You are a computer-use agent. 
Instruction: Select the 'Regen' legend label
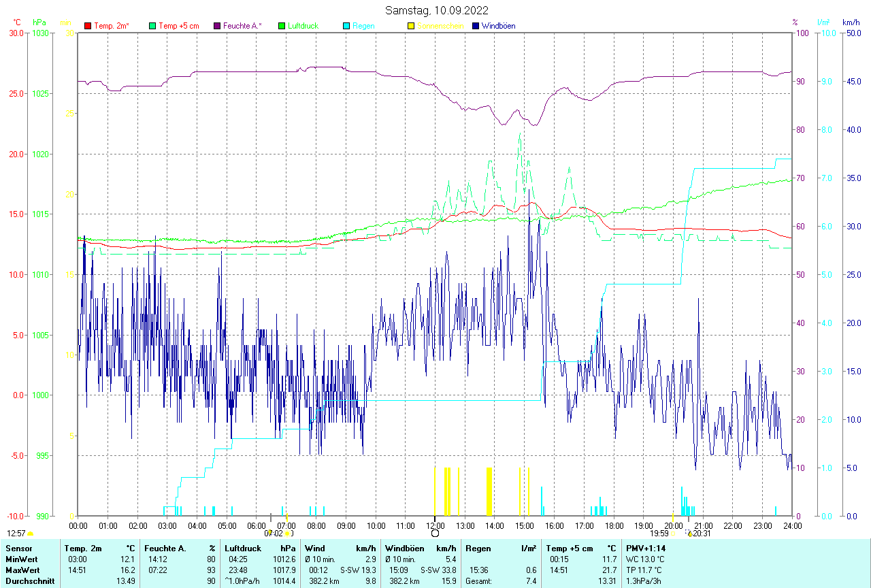(363, 26)
